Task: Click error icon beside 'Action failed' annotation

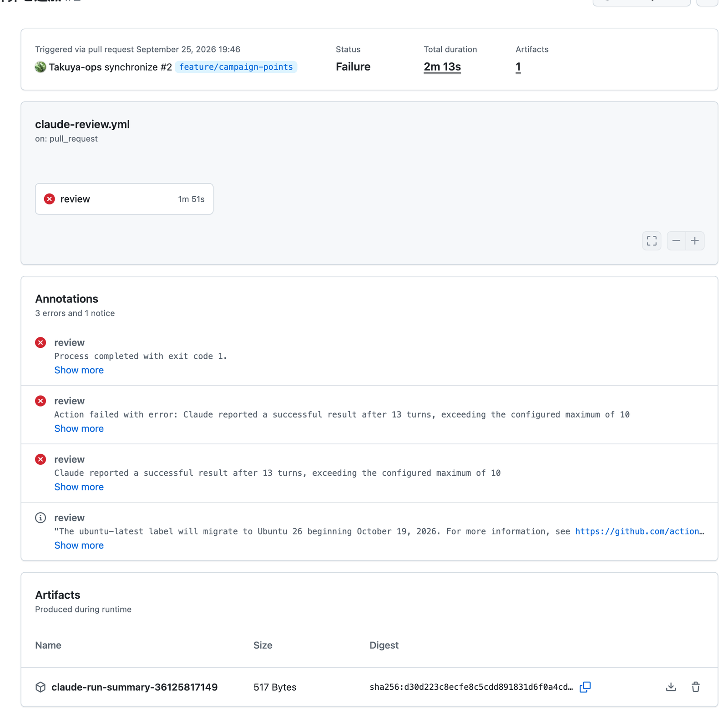Action: point(40,401)
